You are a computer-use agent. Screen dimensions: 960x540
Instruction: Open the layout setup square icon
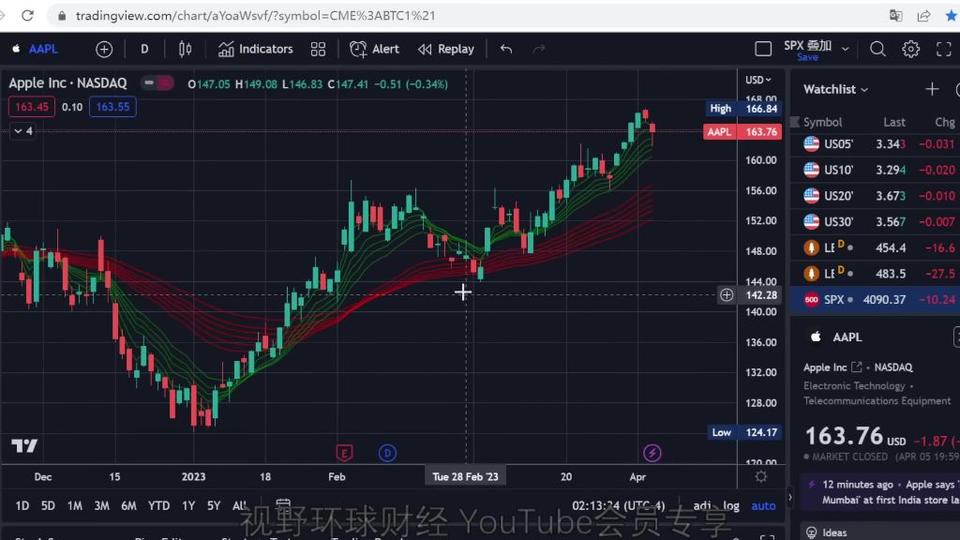[x=763, y=49]
